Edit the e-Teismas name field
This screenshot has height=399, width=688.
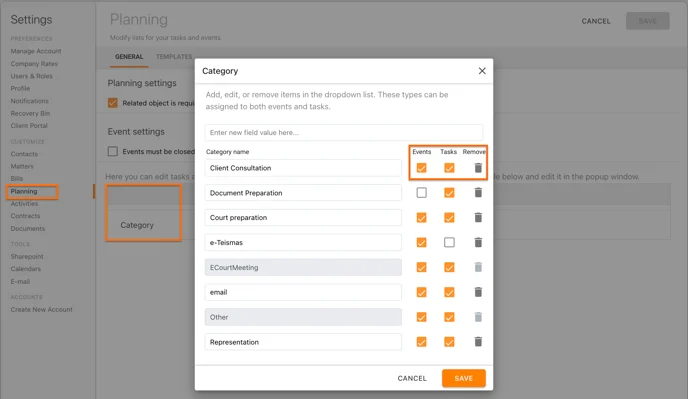click(303, 242)
